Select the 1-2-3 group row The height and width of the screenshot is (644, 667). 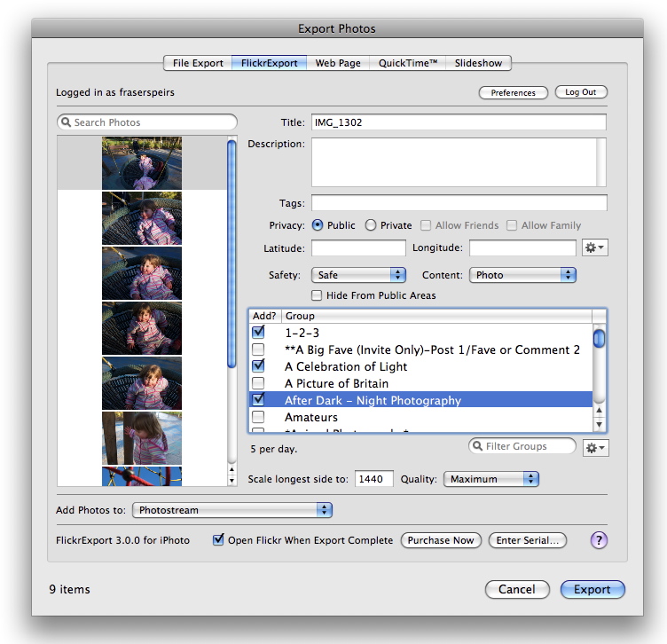420,333
